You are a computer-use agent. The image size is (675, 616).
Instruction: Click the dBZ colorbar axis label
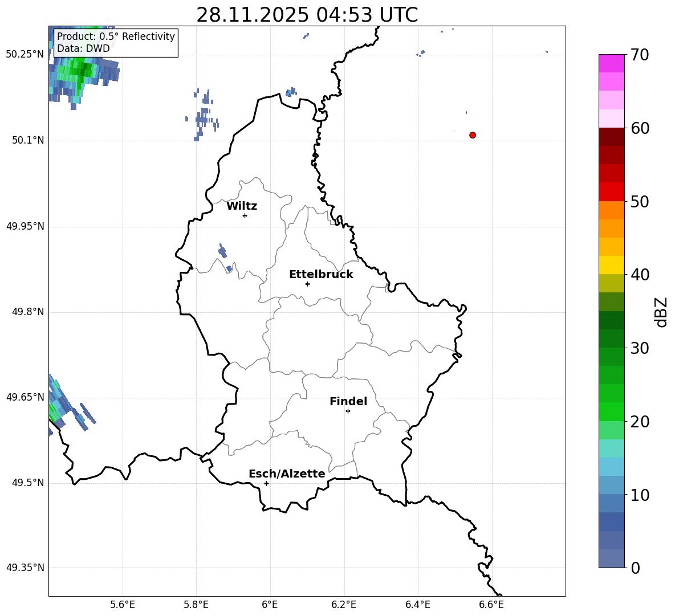660,312
